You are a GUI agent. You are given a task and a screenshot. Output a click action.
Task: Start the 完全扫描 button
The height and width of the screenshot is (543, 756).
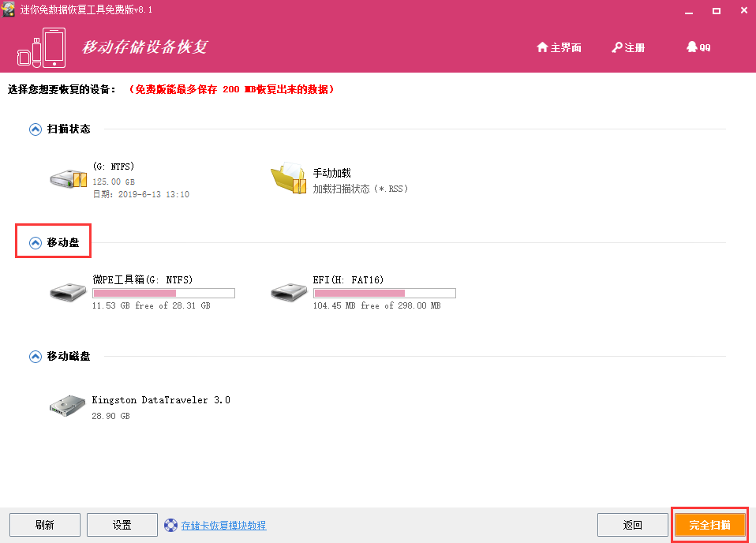[709, 525]
